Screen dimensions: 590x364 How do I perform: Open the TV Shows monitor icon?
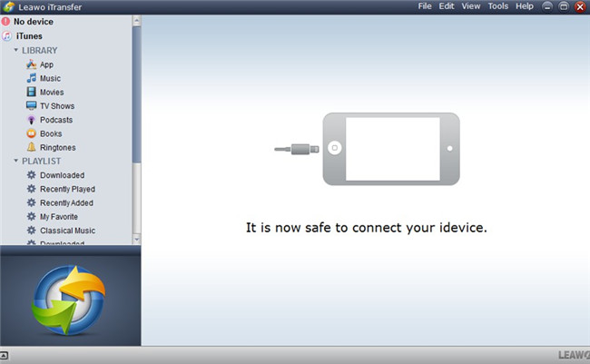coord(31,106)
